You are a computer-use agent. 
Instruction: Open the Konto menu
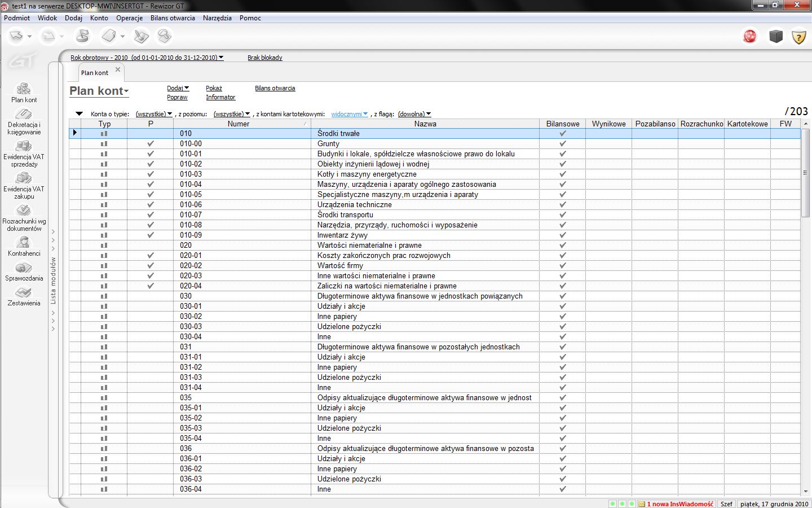99,18
